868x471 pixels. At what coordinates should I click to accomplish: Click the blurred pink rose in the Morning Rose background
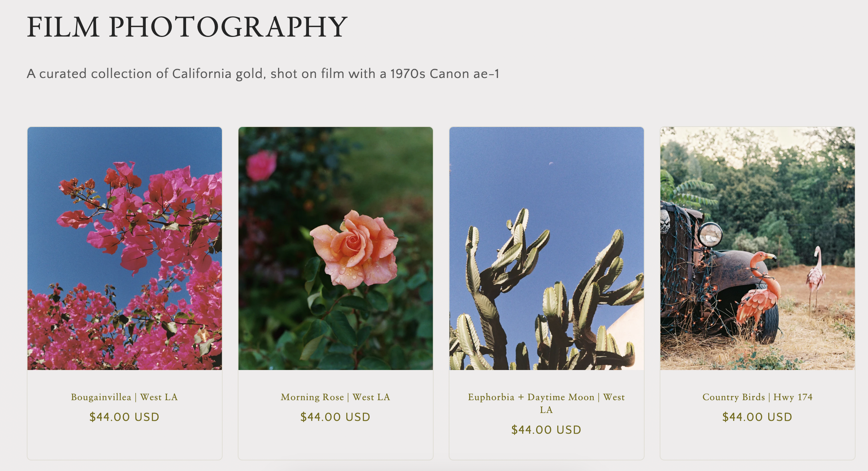pyautogui.click(x=261, y=165)
